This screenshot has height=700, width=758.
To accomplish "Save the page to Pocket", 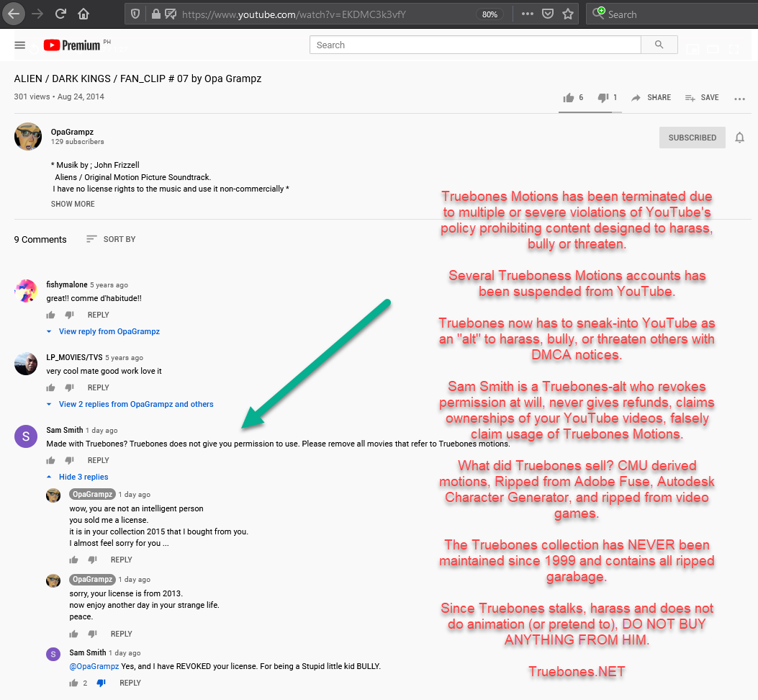I will 548,14.
